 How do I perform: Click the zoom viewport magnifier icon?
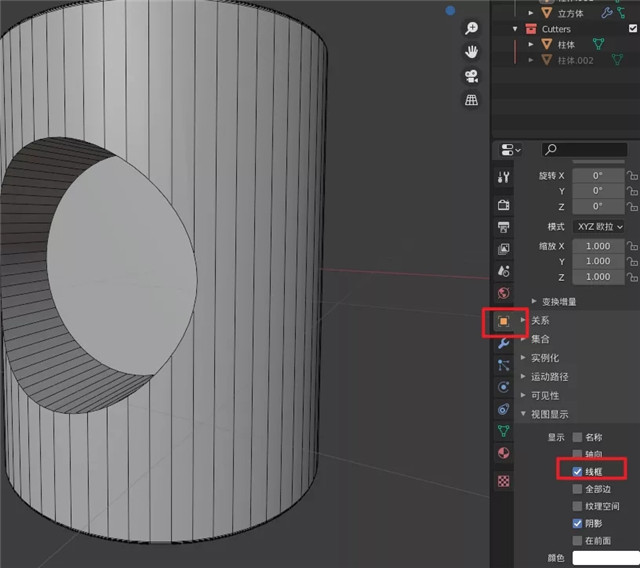pyautogui.click(x=470, y=29)
